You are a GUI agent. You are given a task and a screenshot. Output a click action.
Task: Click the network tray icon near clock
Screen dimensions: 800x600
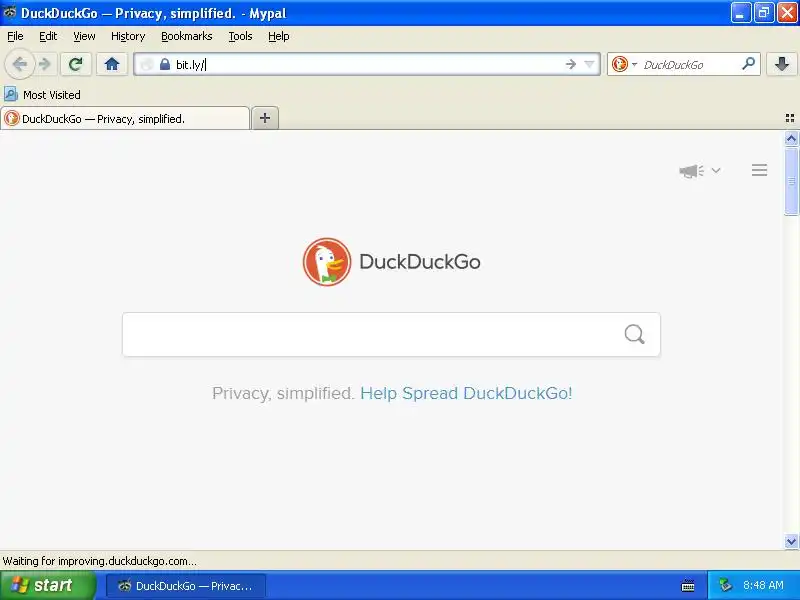point(725,585)
